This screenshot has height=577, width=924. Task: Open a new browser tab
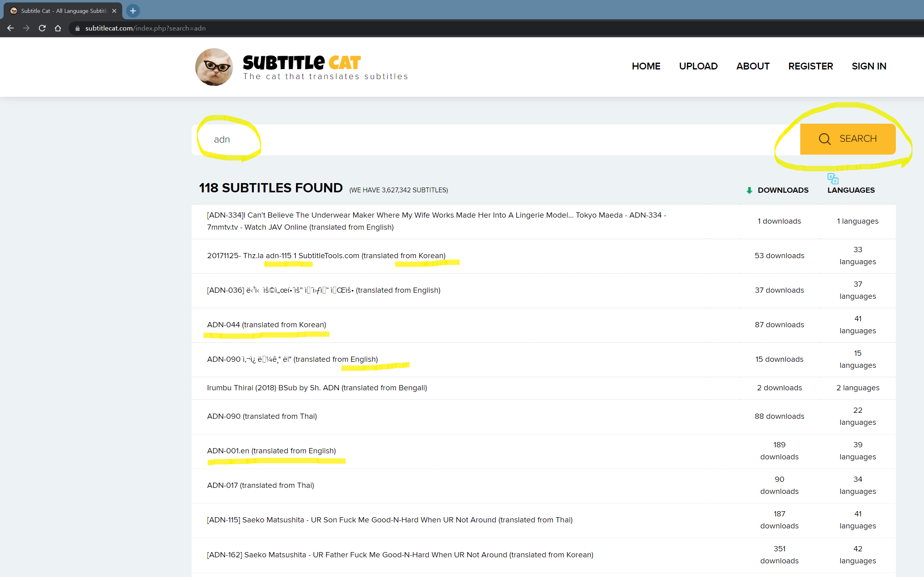click(x=133, y=11)
